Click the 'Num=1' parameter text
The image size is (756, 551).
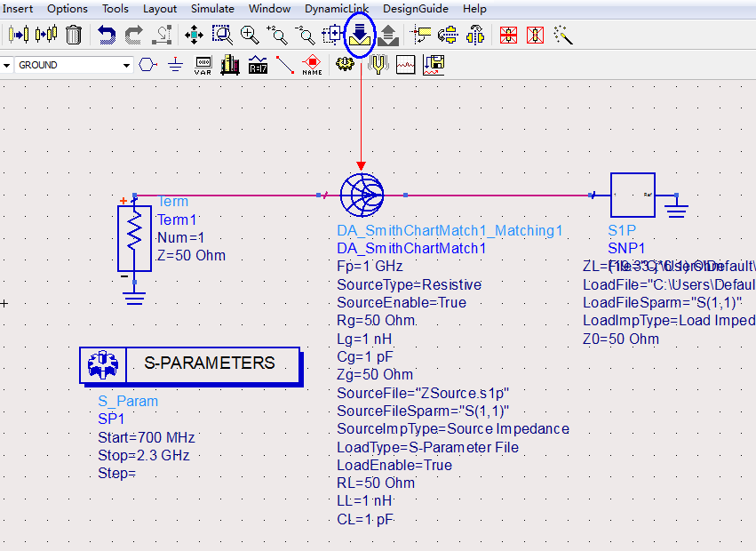click(181, 237)
